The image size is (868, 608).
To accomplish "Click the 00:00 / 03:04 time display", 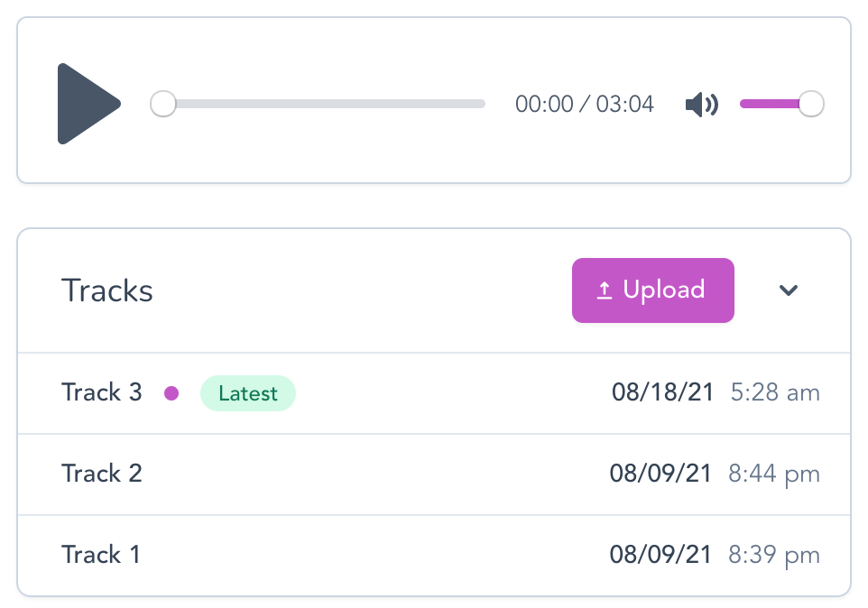I will click(585, 104).
